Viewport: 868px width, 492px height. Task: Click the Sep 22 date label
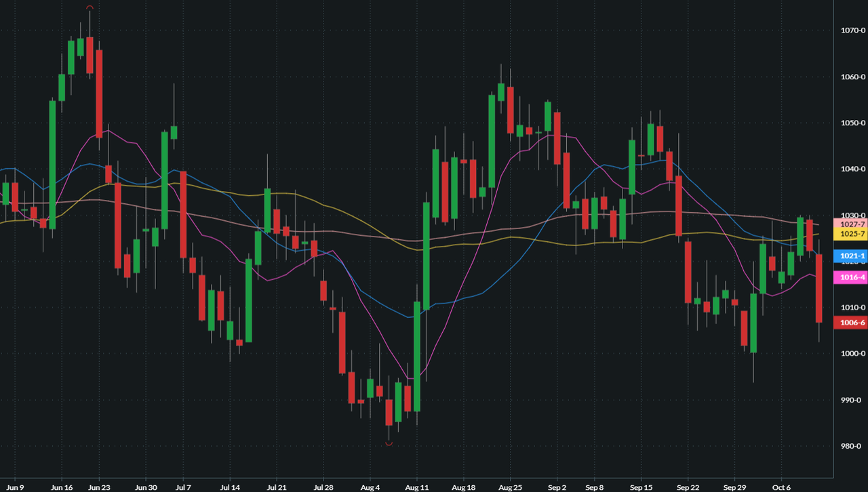(688, 487)
